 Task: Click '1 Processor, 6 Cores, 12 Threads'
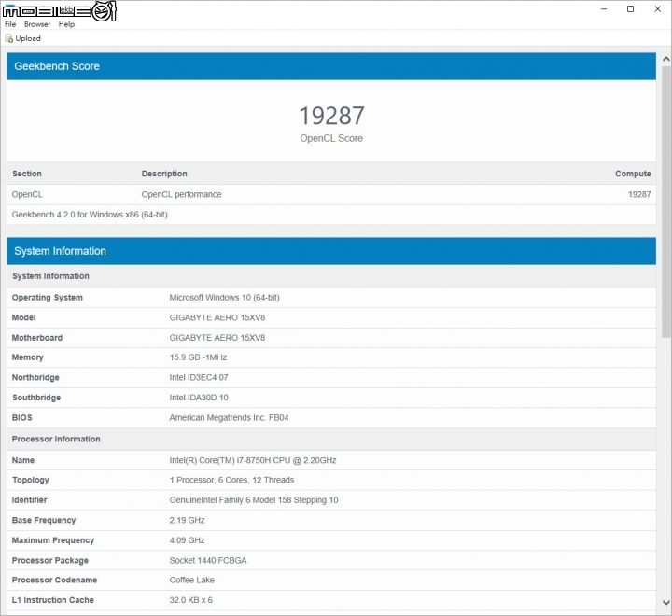(231, 480)
